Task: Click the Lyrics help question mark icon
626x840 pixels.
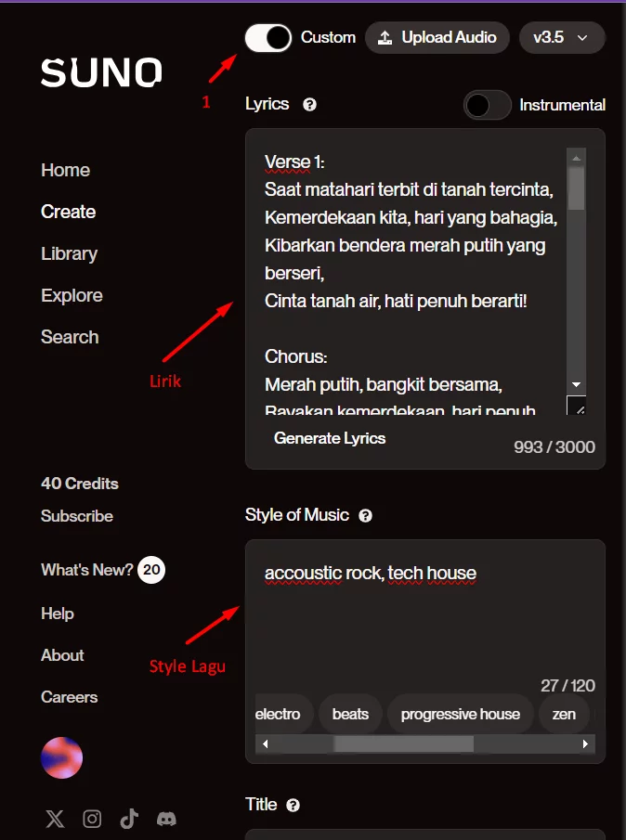Action: tap(309, 105)
